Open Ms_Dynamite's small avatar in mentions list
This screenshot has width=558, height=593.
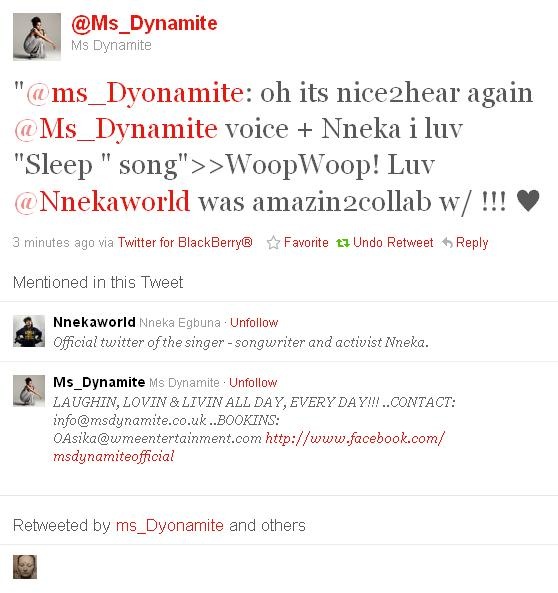point(29,391)
